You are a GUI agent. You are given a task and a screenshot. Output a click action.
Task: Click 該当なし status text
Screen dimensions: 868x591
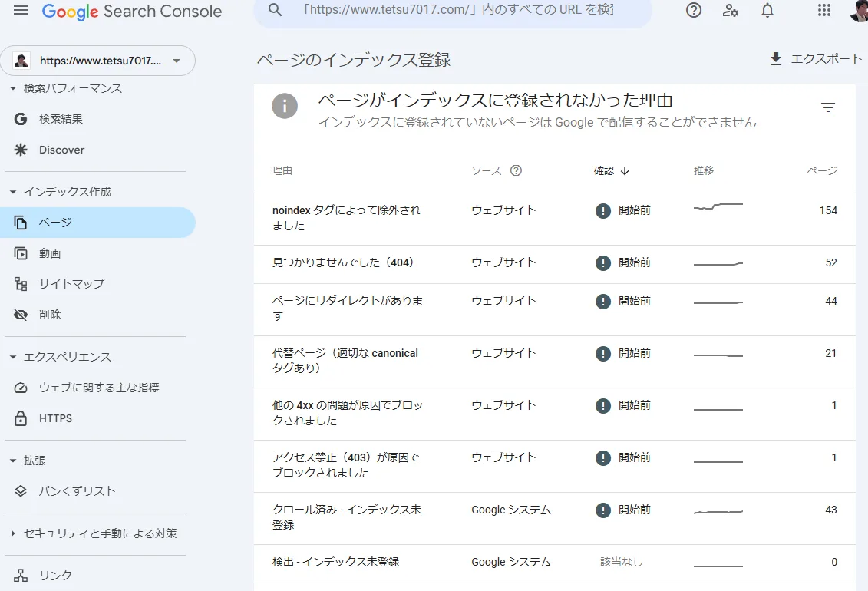622,563
